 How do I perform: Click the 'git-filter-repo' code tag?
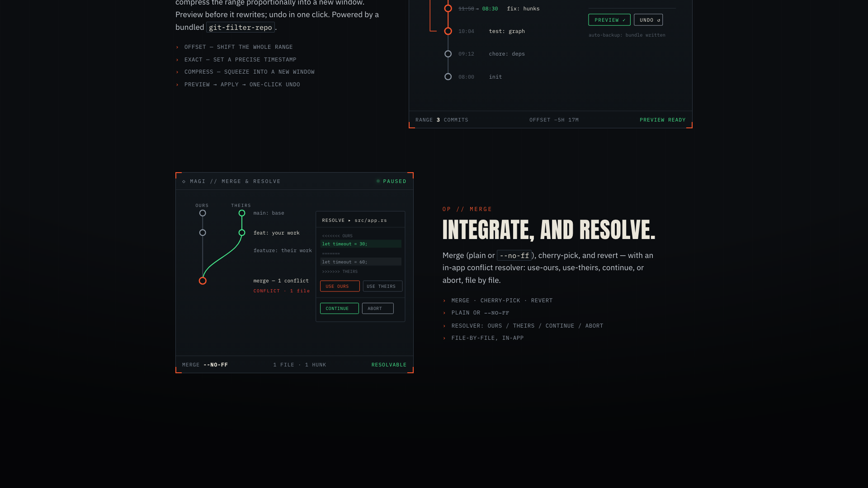tap(241, 28)
